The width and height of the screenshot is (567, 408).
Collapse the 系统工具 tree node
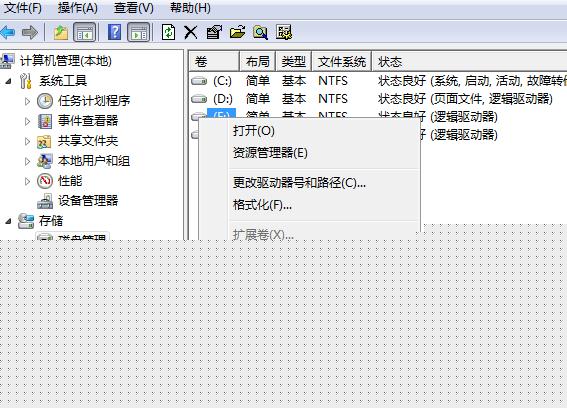(x=9, y=81)
